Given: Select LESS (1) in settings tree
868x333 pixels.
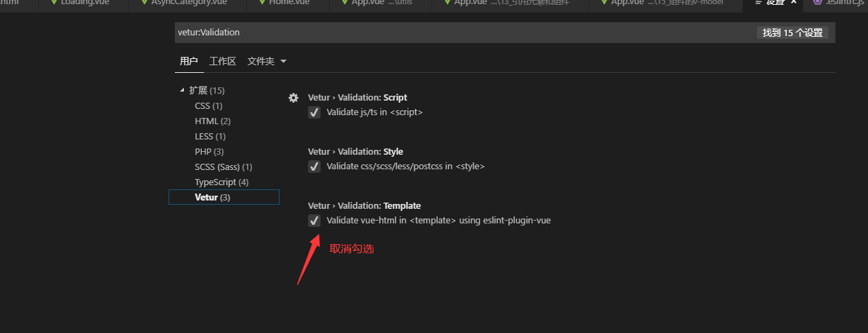Looking at the screenshot, I should [210, 137].
